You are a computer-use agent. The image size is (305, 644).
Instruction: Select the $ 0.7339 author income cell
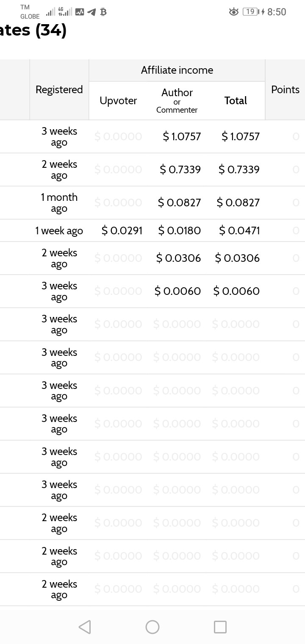180,169
